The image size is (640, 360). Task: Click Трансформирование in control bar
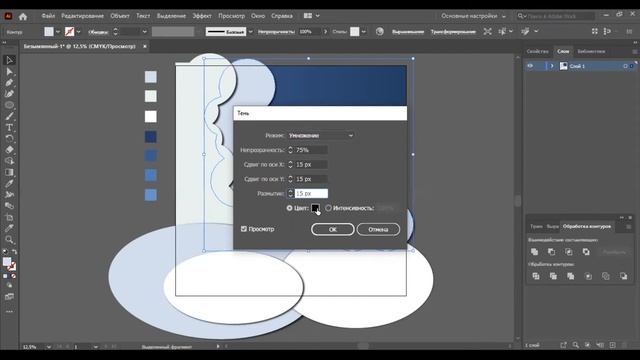pyautogui.click(x=453, y=31)
